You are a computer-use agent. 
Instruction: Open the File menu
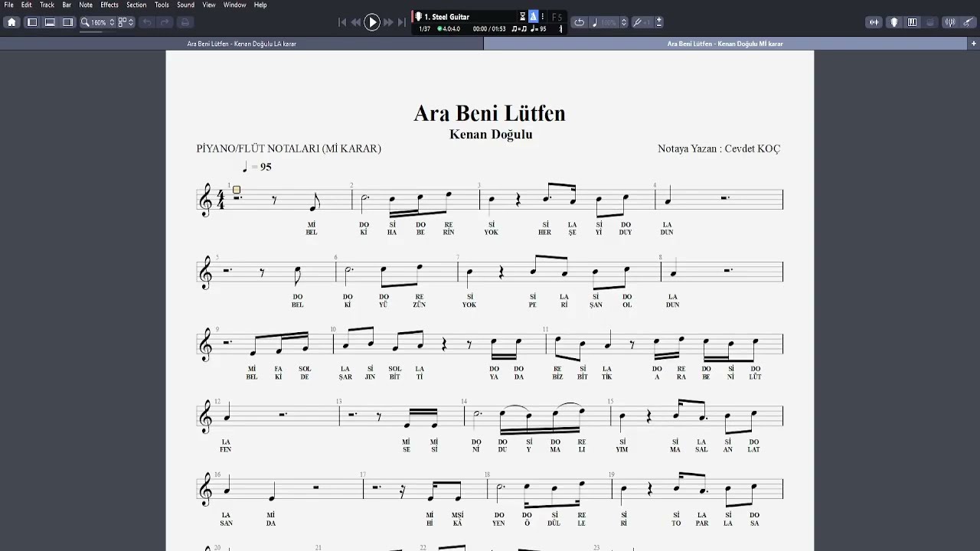(x=8, y=5)
